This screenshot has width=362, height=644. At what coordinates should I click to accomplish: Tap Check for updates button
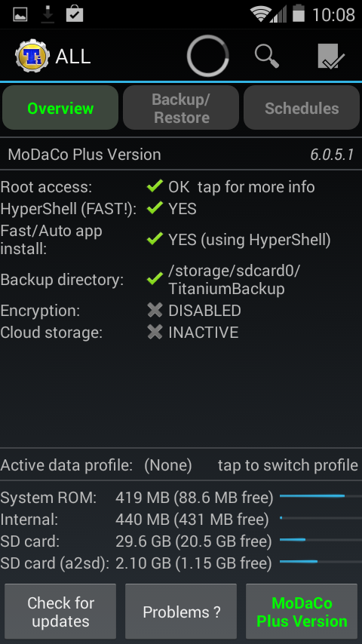pyautogui.click(x=60, y=612)
